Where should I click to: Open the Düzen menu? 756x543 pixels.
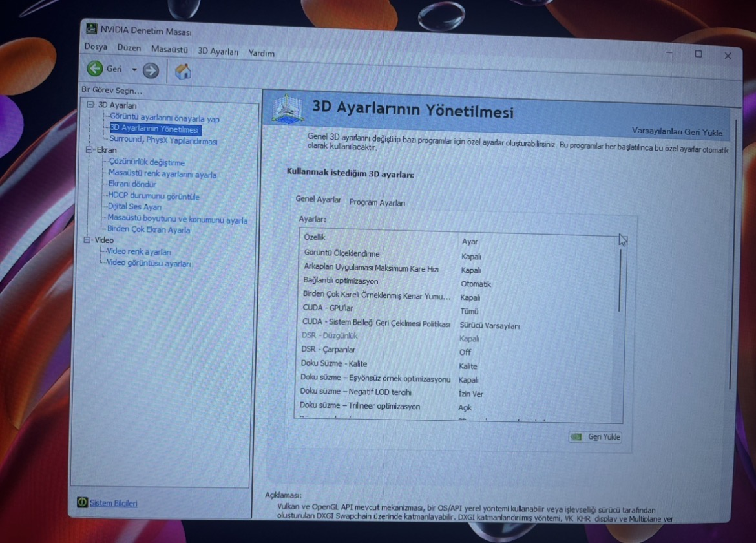(x=129, y=48)
